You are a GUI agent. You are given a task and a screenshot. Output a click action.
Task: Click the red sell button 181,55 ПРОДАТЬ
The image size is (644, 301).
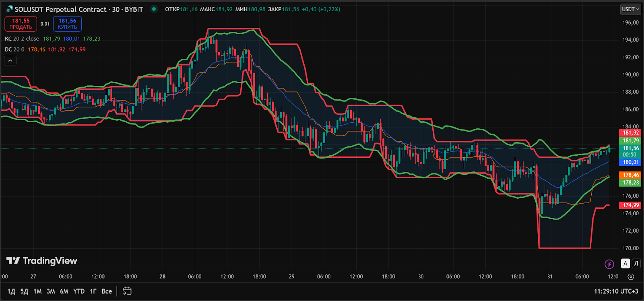21,24
